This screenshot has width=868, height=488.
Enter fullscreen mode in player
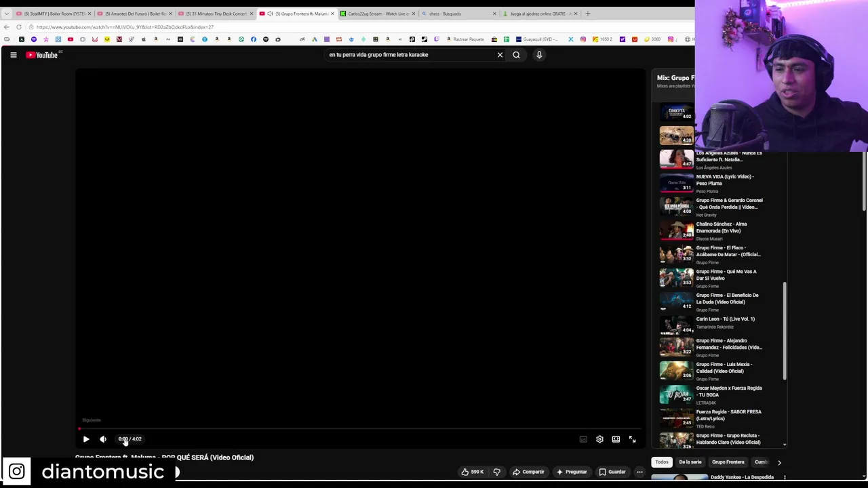[632, 439]
